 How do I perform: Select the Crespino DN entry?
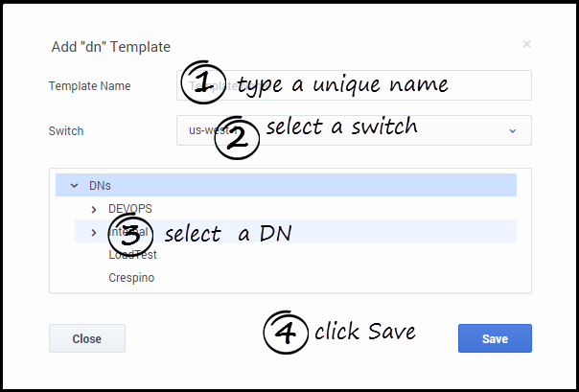131,278
